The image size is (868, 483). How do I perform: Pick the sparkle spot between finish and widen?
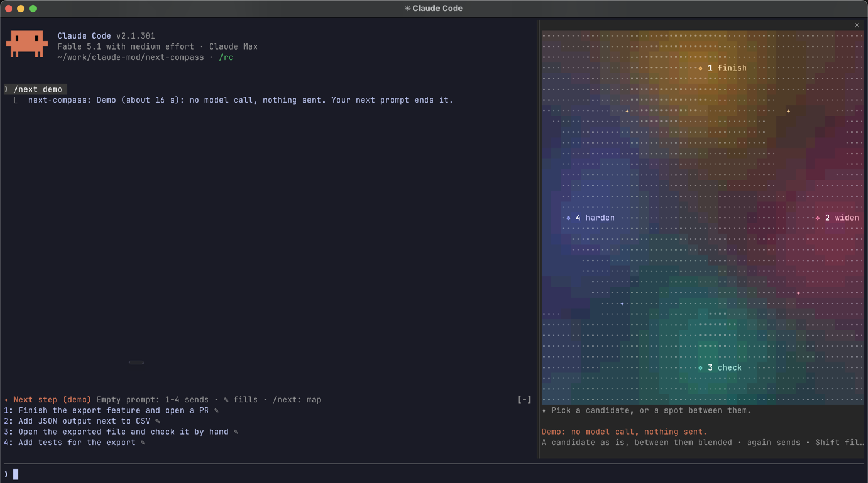click(789, 111)
